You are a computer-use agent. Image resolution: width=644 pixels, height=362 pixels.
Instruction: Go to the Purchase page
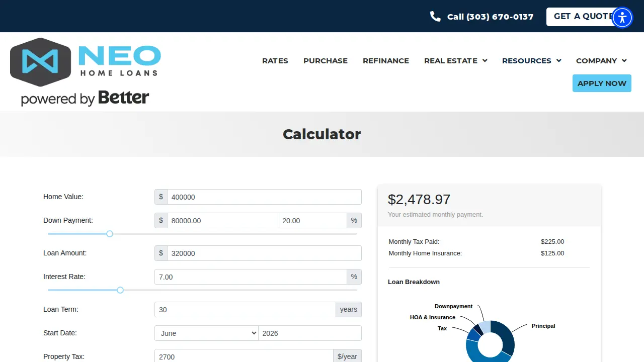click(326, 61)
